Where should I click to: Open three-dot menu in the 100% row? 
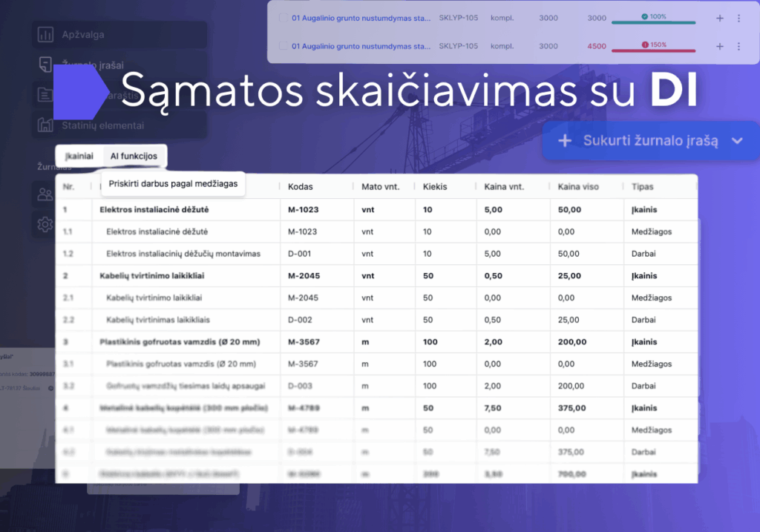point(738,18)
